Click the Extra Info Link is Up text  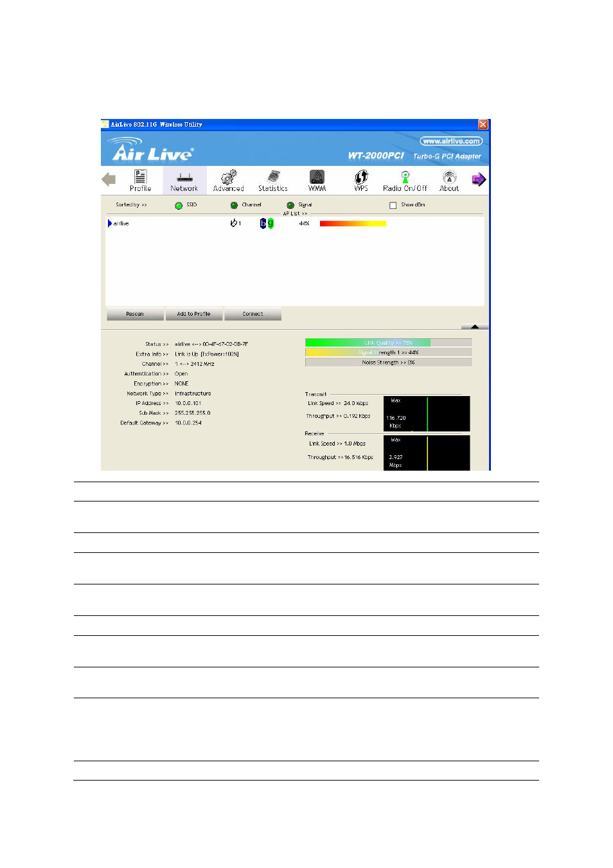[x=207, y=354]
